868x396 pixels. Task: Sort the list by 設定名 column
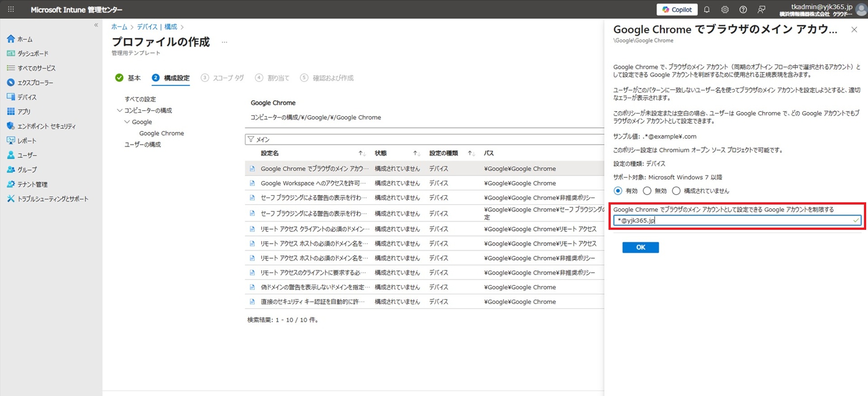pyautogui.click(x=269, y=154)
